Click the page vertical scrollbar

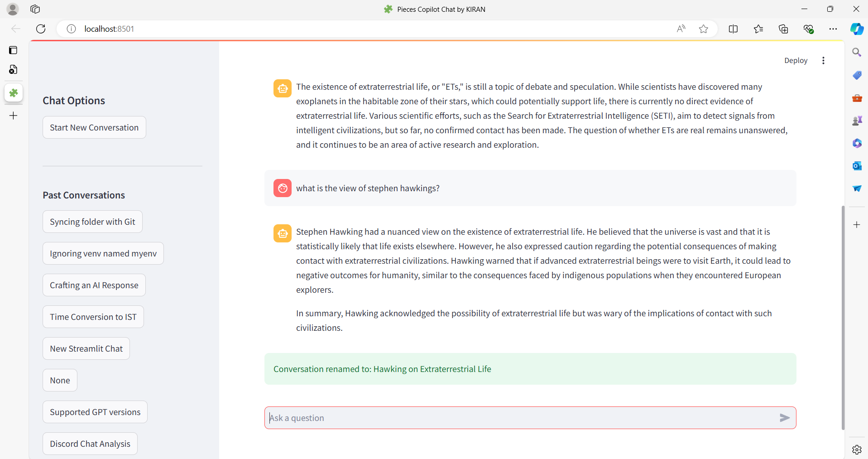843,317
